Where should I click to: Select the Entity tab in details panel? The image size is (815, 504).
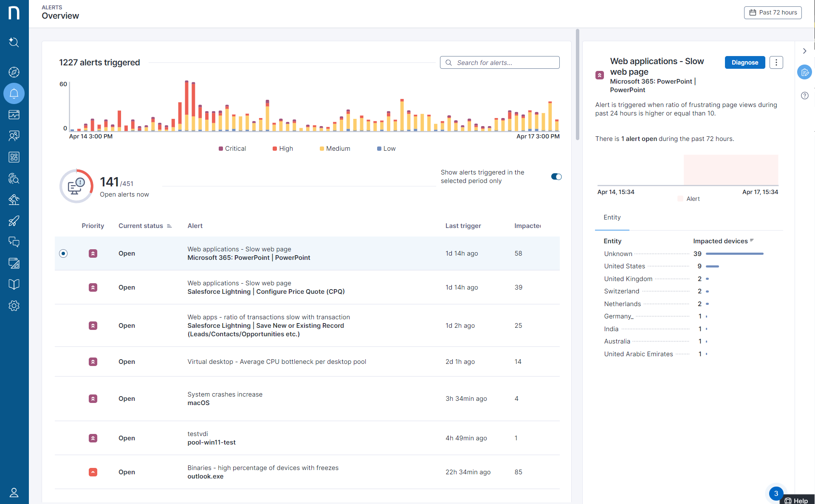pos(612,217)
